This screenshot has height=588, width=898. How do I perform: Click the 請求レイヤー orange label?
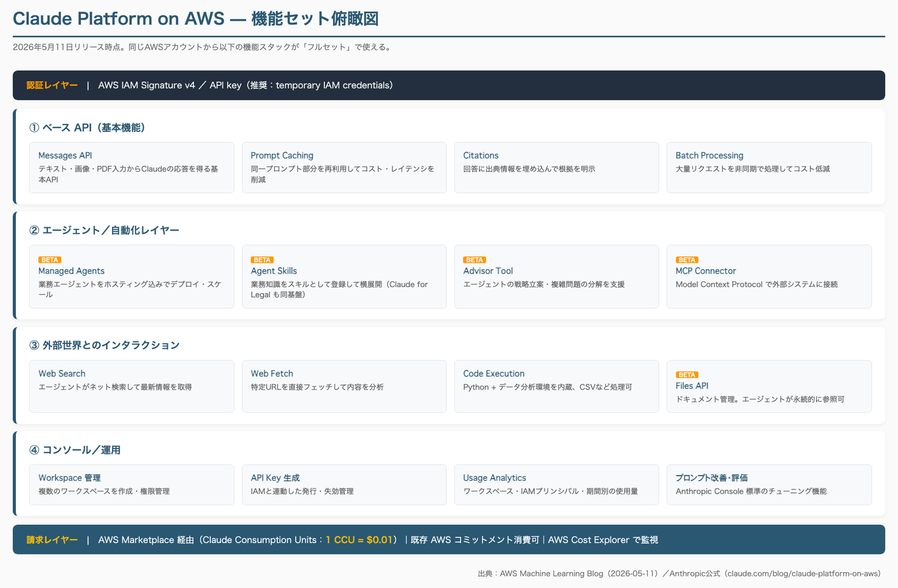pos(52,540)
